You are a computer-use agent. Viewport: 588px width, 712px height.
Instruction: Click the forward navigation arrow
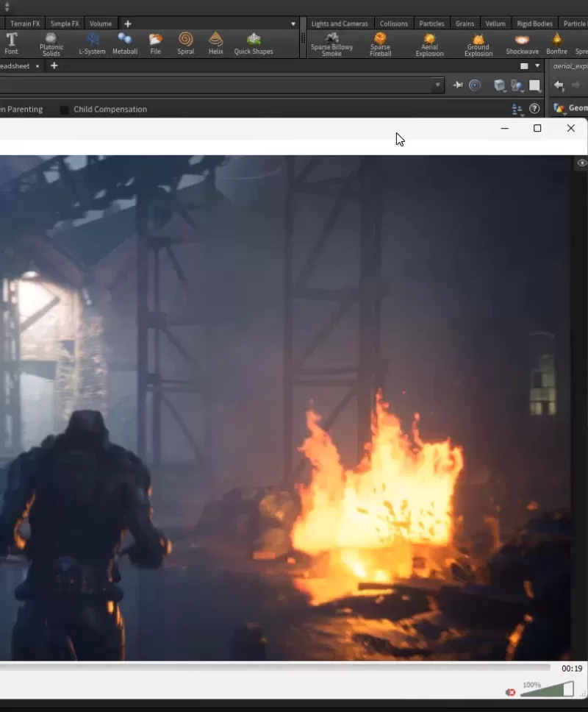576,85
